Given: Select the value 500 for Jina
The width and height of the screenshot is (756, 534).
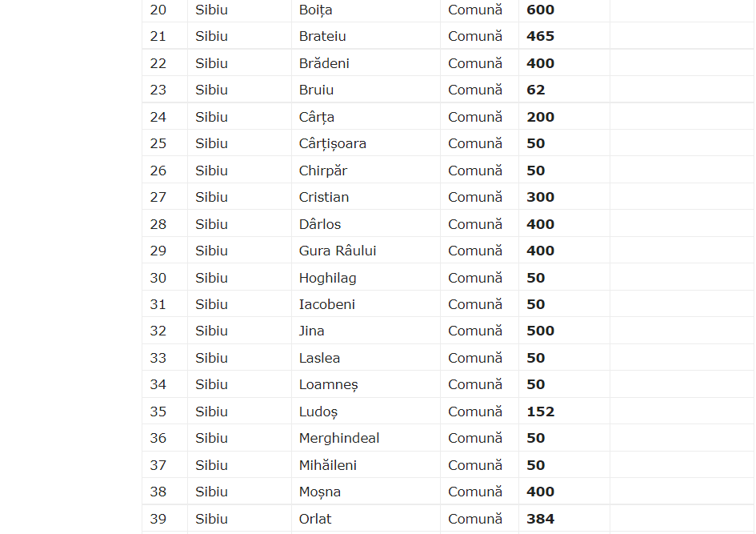Looking at the screenshot, I should 540,331.
